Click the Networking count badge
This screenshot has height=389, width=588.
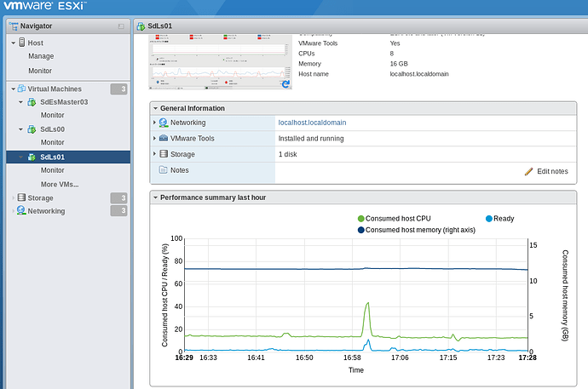click(118, 211)
